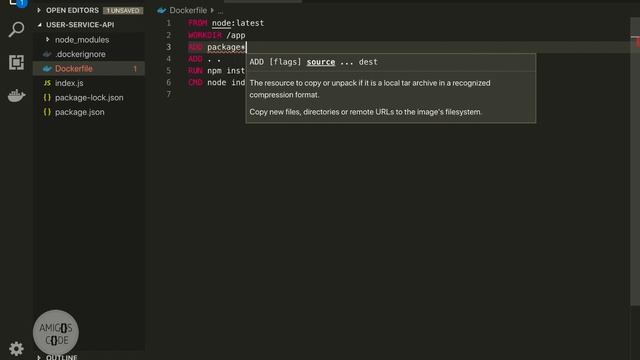Collapse the USER-SERVICE-API folder section
This screenshot has width=640, height=360.
pyautogui.click(x=80, y=25)
